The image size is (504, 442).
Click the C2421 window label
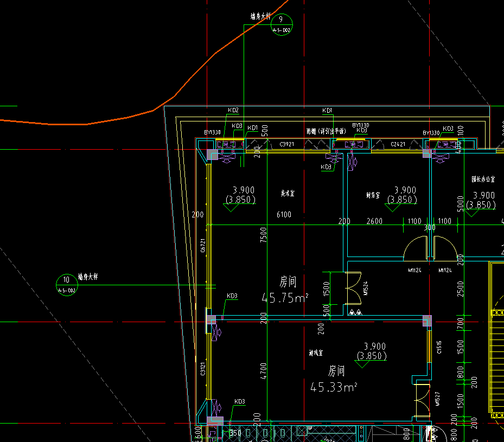398,144
